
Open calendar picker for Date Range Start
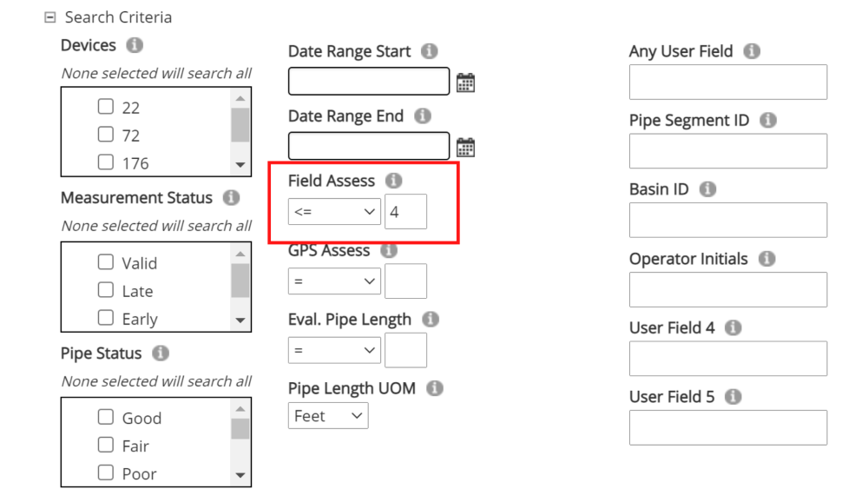coord(465,83)
